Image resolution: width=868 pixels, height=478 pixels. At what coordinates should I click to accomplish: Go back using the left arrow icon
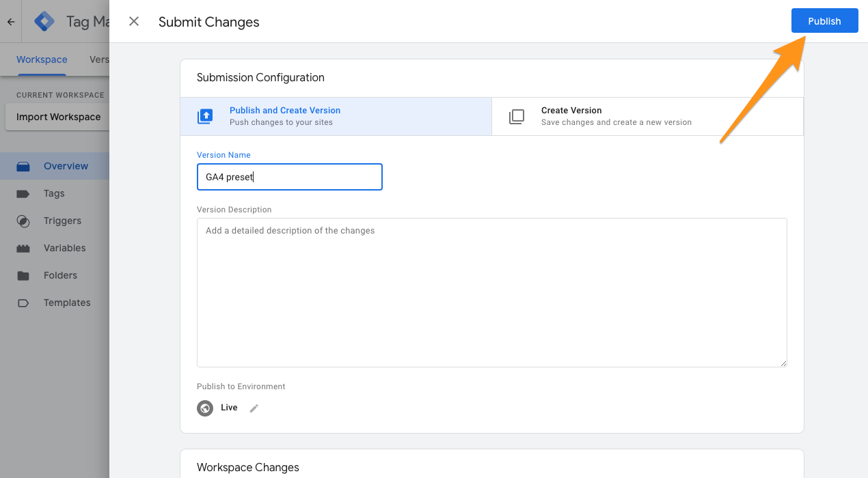pos(11,22)
